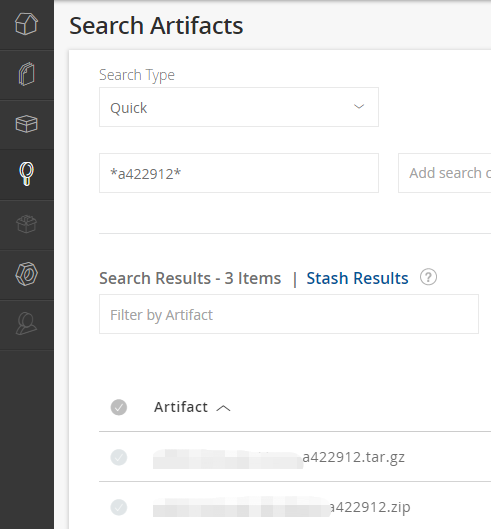The height and width of the screenshot is (529, 491).
Task: Check the a422912.tar.gz row checkbox
Action: pyautogui.click(x=119, y=457)
